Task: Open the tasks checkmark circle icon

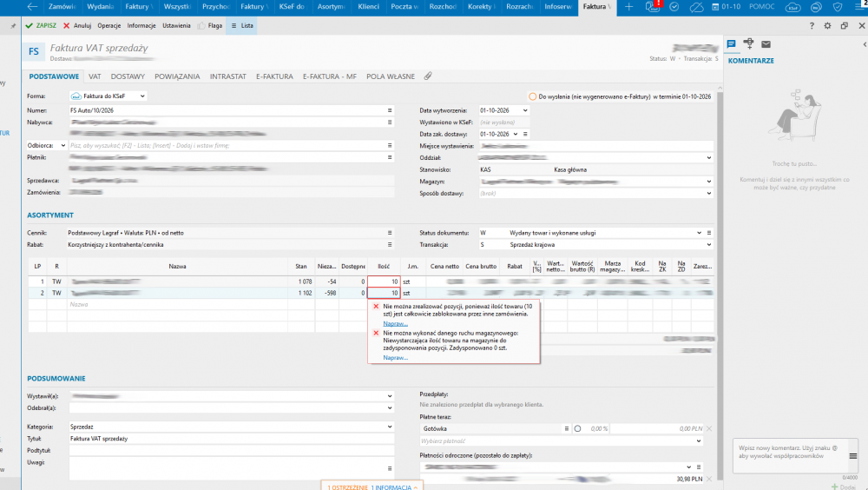Action: (x=674, y=7)
